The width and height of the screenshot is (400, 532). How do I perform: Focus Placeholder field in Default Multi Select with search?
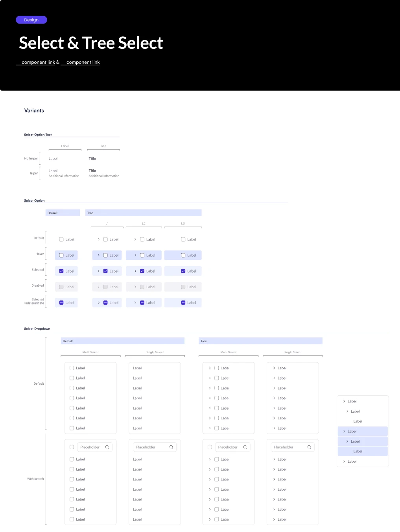point(94,447)
